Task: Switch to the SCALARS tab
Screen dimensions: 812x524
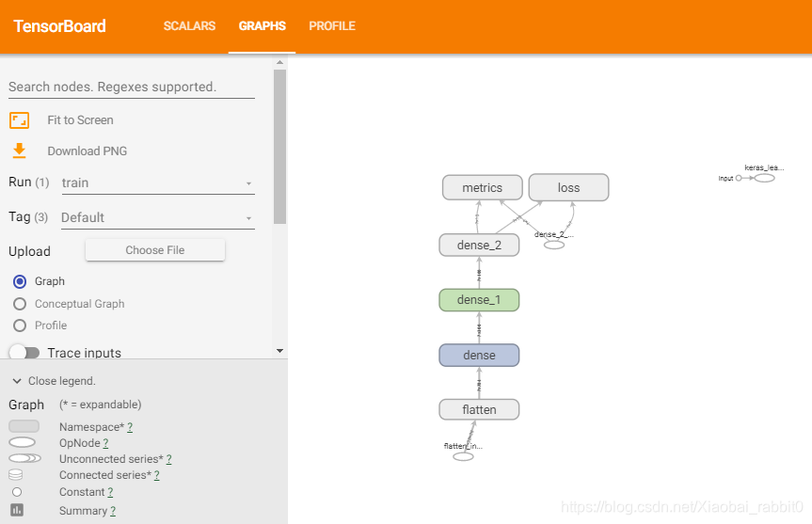Action: pos(189,26)
